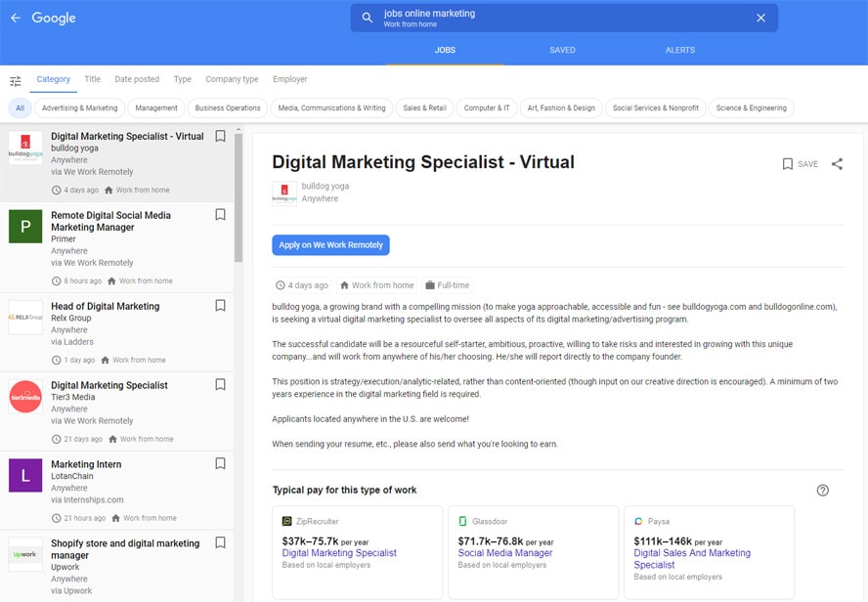
Task: Switch to the ALERTS tab
Action: tap(680, 50)
